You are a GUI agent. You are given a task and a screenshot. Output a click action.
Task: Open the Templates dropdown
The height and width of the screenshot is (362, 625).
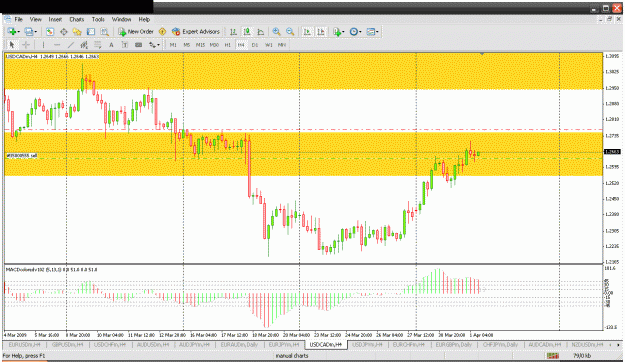pyautogui.click(x=372, y=31)
